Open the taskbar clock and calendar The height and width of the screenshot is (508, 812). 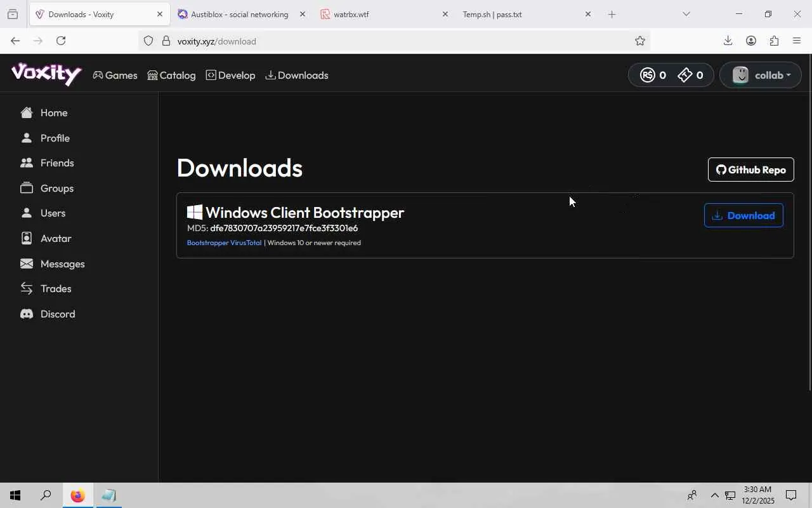coord(757,495)
